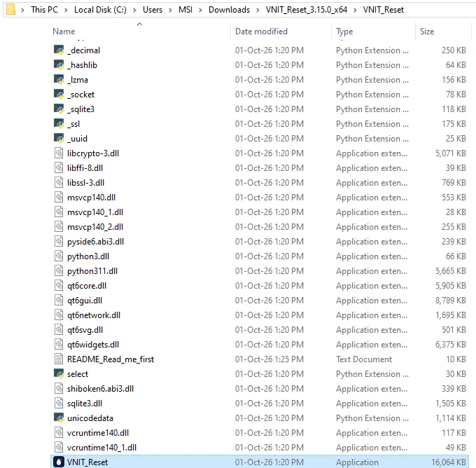Select the qt6network.dll file name
The image size is (476, 468).
pyautogui.click(x=94, y=315)
